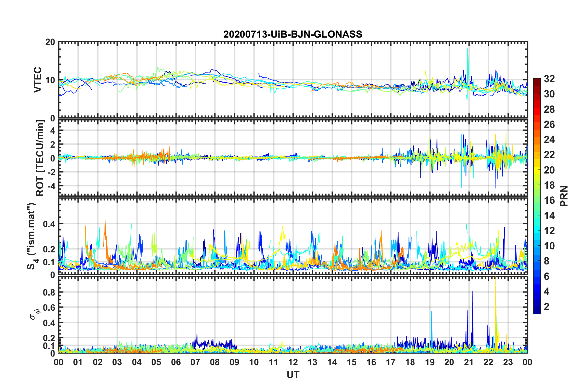Click x-axis tick label 21
The height and width of the screenshot is (392, 586).
(469, 362)
